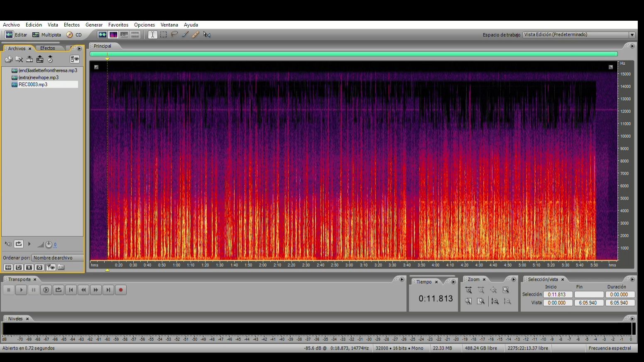Switch to the Efectos panel tab
This screenshot has height=362, width=644.
tap(47, 49)
